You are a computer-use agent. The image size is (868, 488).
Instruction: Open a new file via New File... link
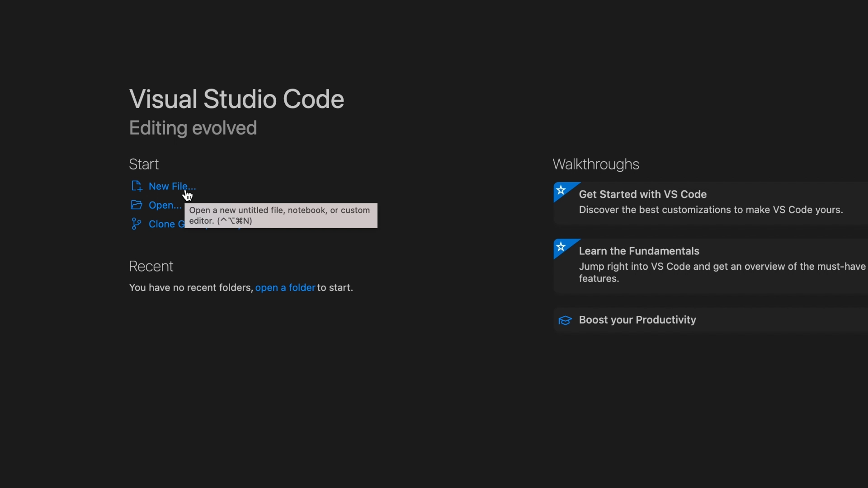coord(172,186)
